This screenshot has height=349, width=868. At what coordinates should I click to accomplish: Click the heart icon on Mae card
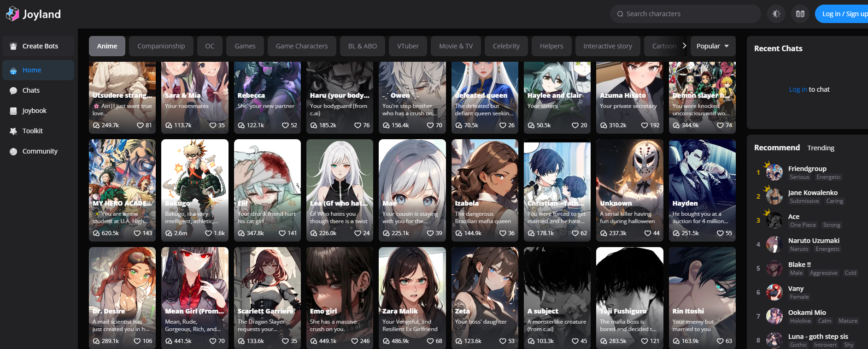coord(430,233)
